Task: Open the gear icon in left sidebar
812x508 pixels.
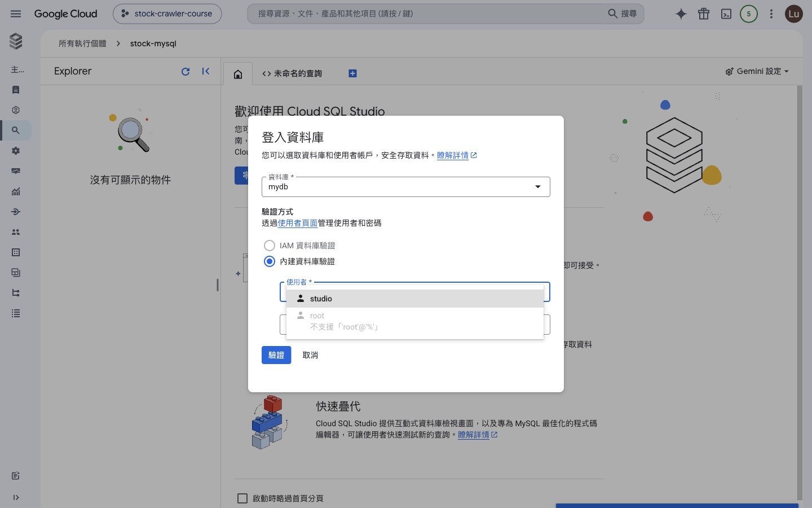Action: (x=16, y=151)
